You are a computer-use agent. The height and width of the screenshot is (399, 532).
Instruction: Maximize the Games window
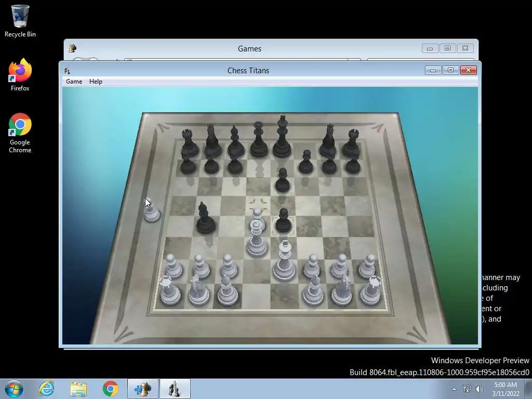point(447,48)
